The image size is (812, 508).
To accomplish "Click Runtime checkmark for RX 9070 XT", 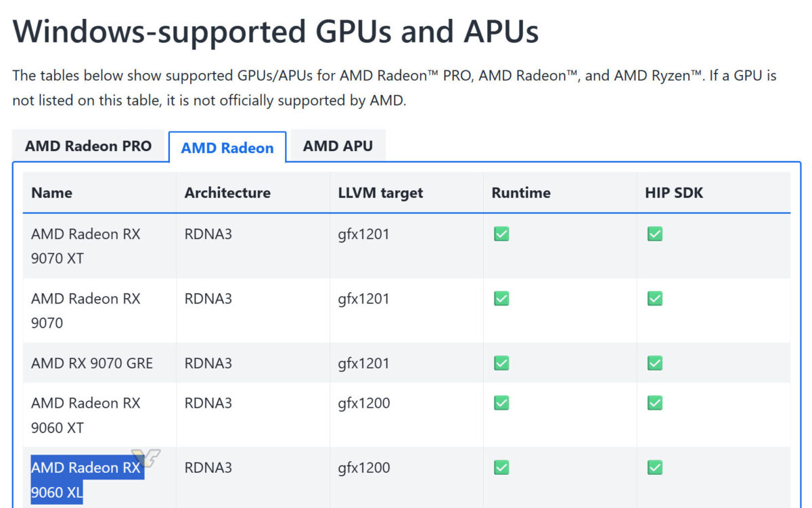I will click(501, 234).
